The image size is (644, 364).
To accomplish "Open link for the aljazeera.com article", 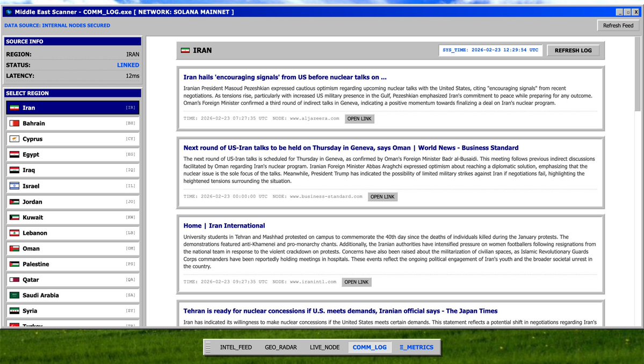I will pos(359,119).
